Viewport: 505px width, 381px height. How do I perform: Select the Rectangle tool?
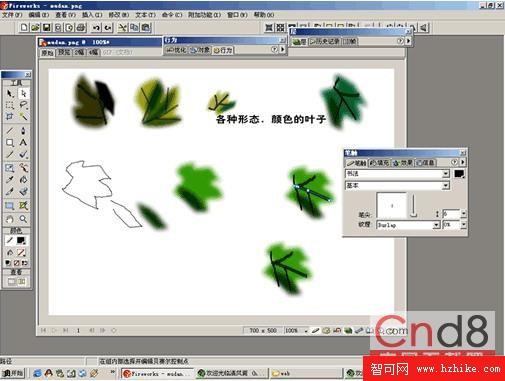(x=10, y=143)
